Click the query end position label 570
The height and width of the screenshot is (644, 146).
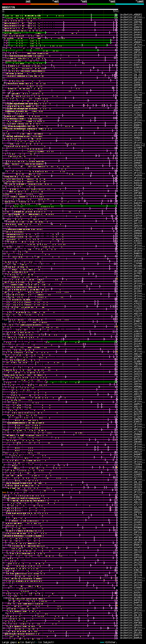[115, 11]
